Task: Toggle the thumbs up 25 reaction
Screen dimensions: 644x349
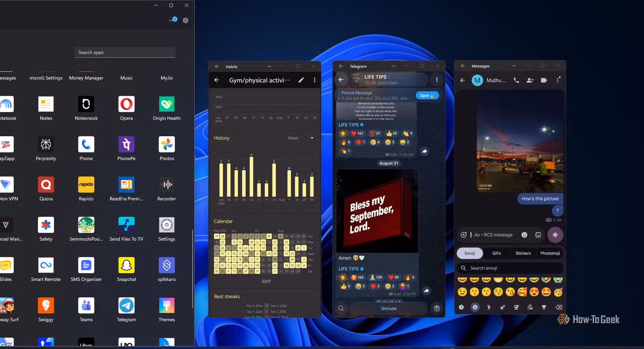Action: click(x=391, y=133)
